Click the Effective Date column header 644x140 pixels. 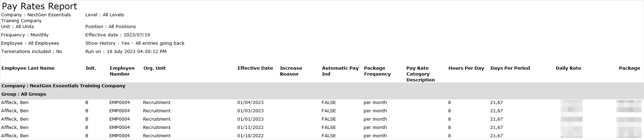(x=255, y=68)
